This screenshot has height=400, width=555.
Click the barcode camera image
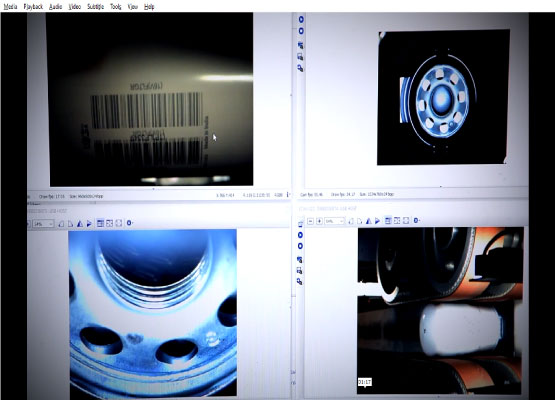[x=150, y=99]
